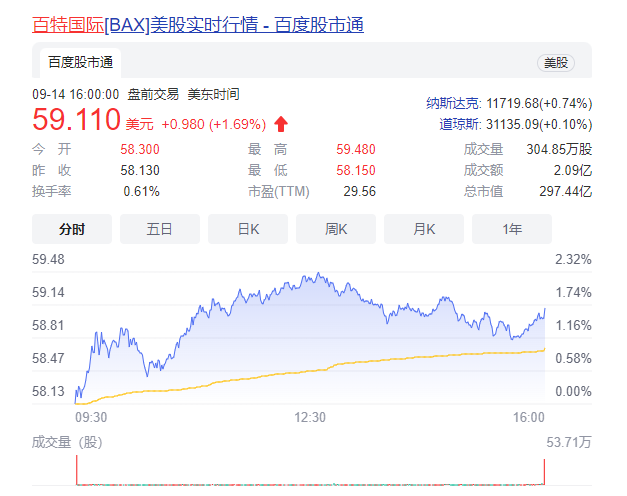Click the red up-arrow price indicator
This screenshot has height=496, width=627.
point(281,124)
